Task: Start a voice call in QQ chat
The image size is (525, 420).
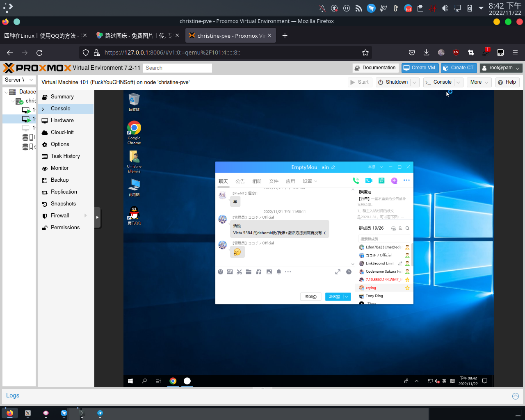Action: click(x=356, y=180)
